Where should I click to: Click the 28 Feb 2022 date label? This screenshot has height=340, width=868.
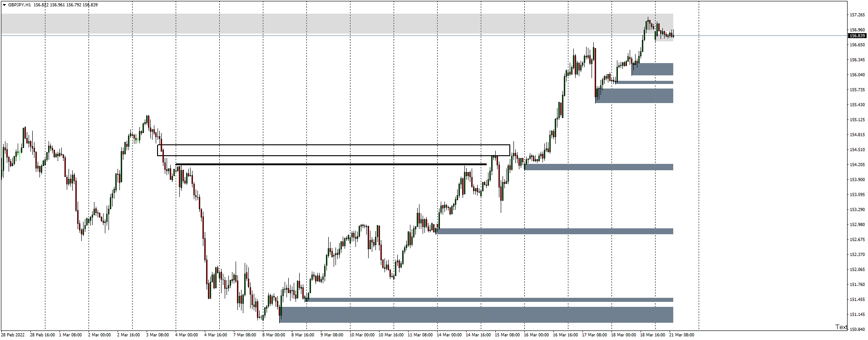[13, 335]
